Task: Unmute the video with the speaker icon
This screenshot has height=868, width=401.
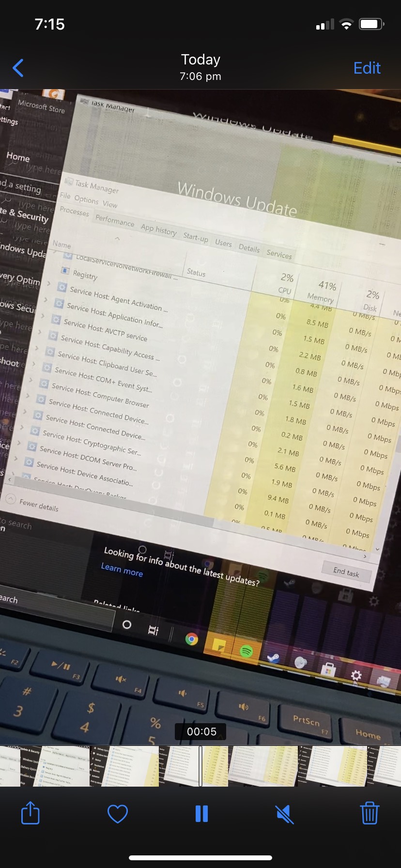Action: point(285,814)
